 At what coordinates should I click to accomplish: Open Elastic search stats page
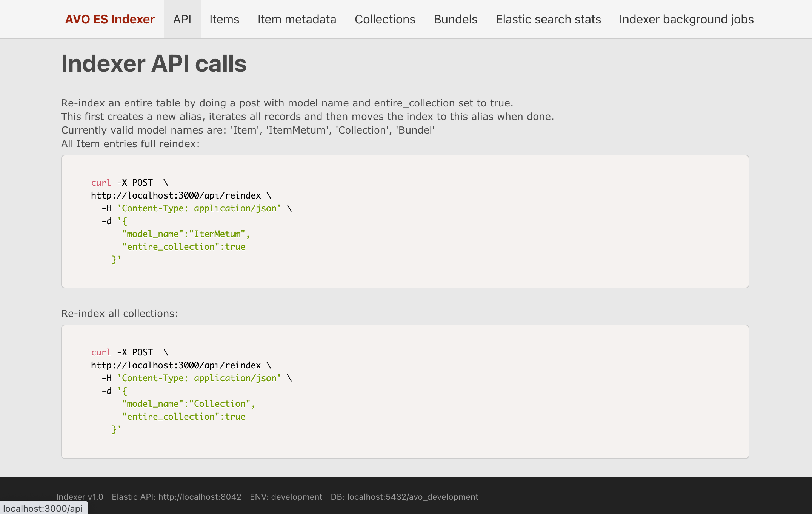click(548, 19)
